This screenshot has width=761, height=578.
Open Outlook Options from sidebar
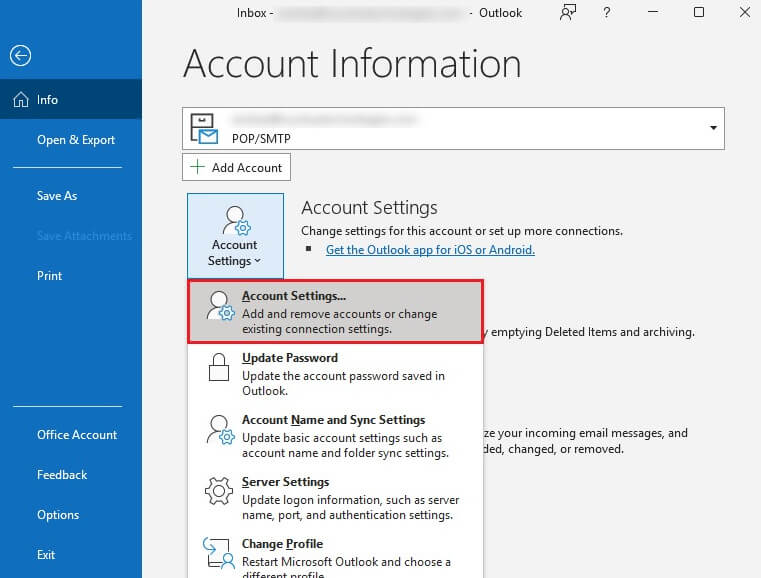[58, 515]
